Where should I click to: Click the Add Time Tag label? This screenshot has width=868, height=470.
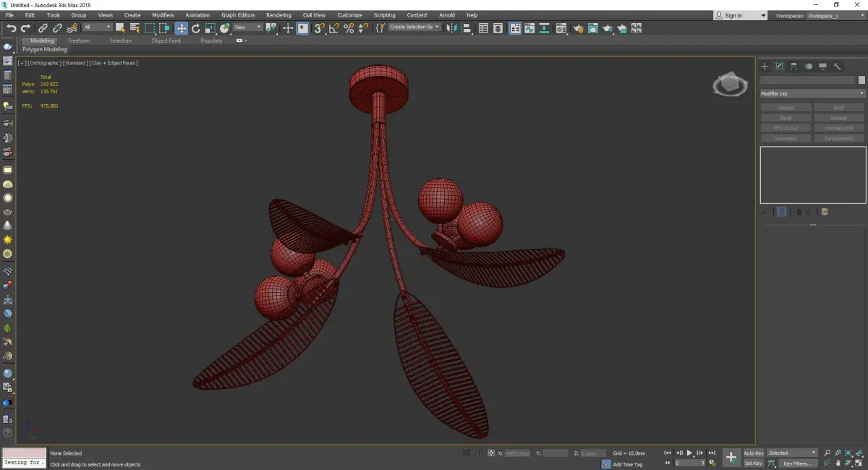pyautogui.click(x=627, y=464)
